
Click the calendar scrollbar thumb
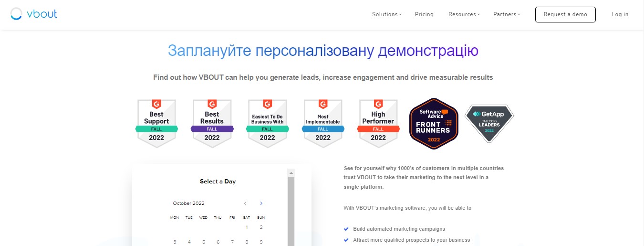coord(291,211)
